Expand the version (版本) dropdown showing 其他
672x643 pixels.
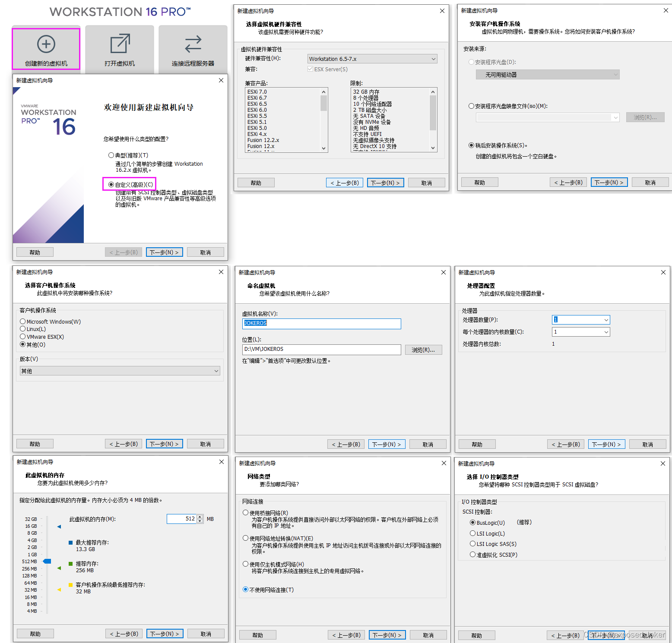(x=120, y=371)
